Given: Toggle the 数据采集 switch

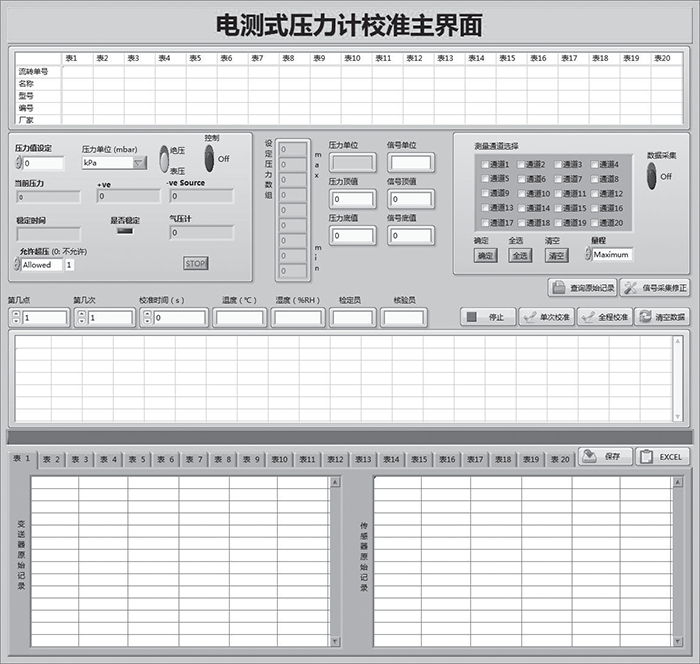Looking at the screenshot, I should (652, 175).
